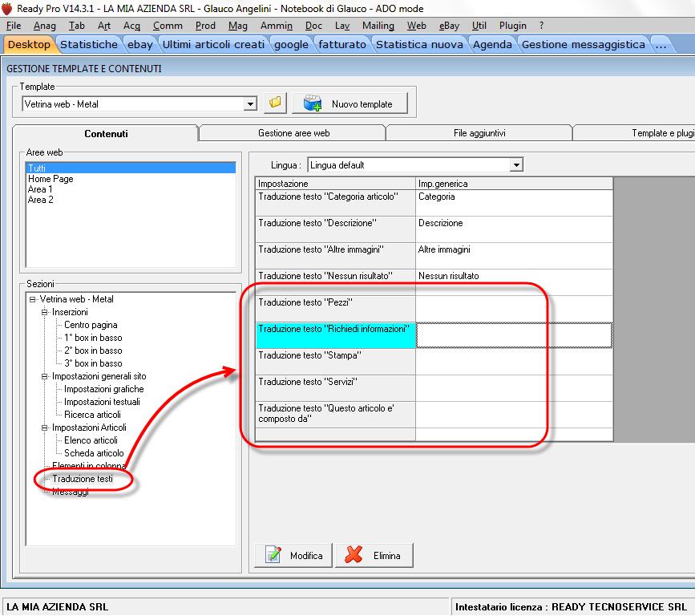Select the Template e plugin tab
This screenshot has height=616, width=695.
(635, 133)
